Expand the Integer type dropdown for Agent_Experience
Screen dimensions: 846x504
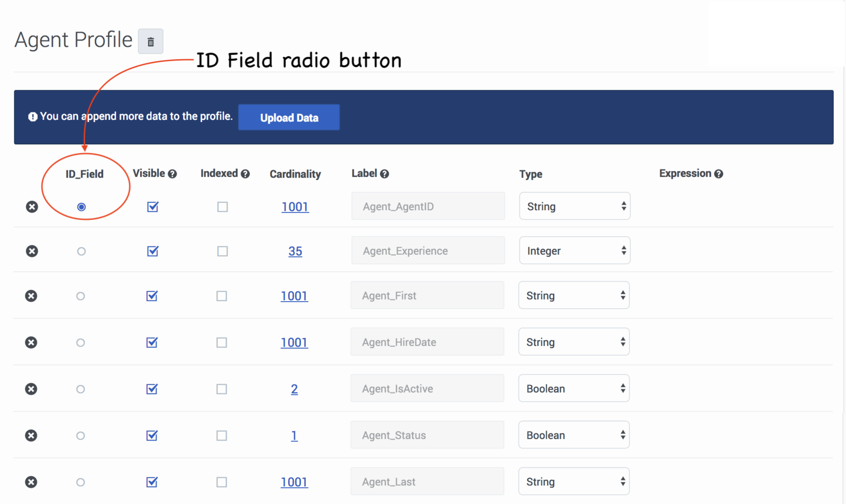574,251
